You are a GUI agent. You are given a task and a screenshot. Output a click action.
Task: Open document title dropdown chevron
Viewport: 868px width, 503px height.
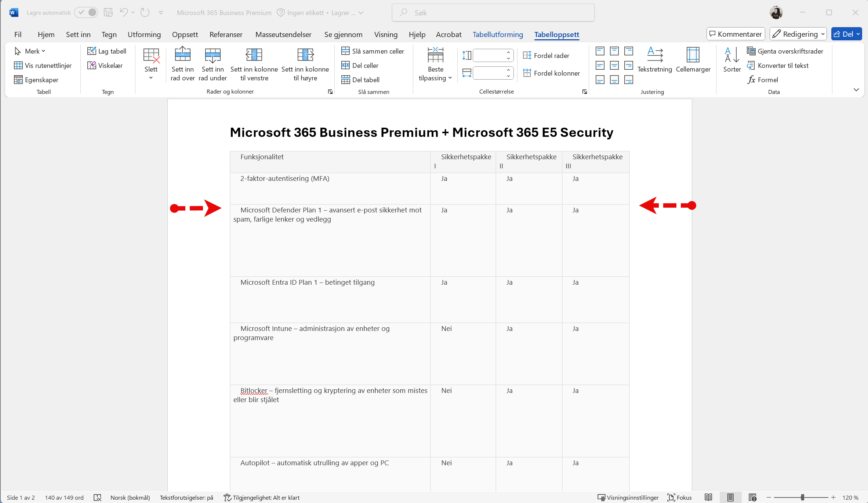point(361,12)
